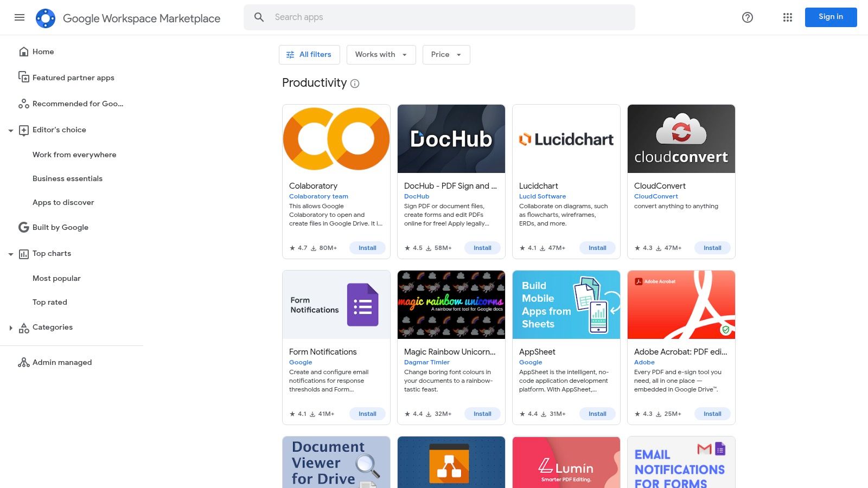Click the Built by Google sidebar icon
The width and height of the screenshot is (868, 488).
pos(23,227)
